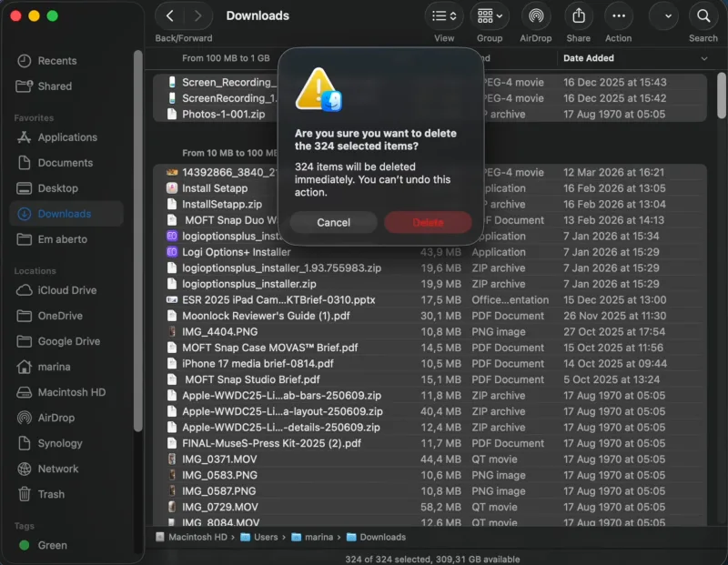Navigate back using the back arrow
This screenshot has width=728, height=565.
click(x=169, y=15)
